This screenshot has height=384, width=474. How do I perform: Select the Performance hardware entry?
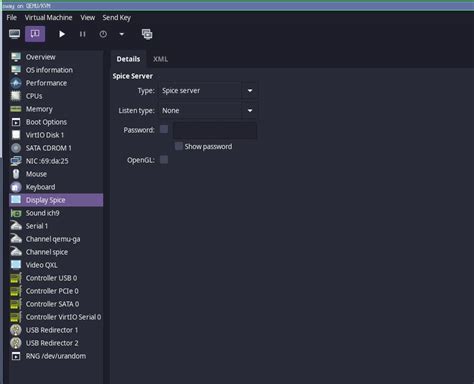point(56,83)
